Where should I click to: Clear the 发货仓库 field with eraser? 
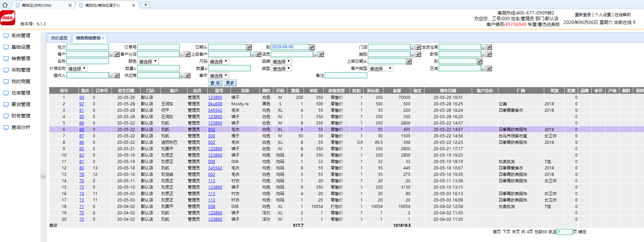(489, 47)
